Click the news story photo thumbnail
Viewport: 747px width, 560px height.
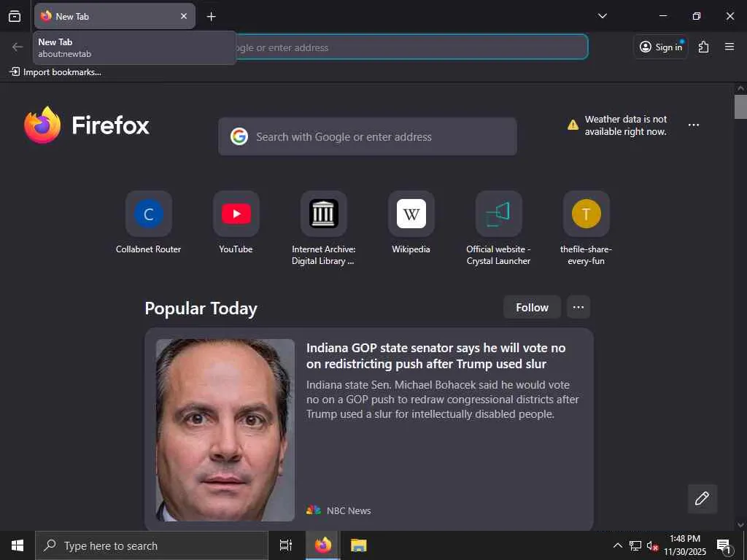click(225, 430)
